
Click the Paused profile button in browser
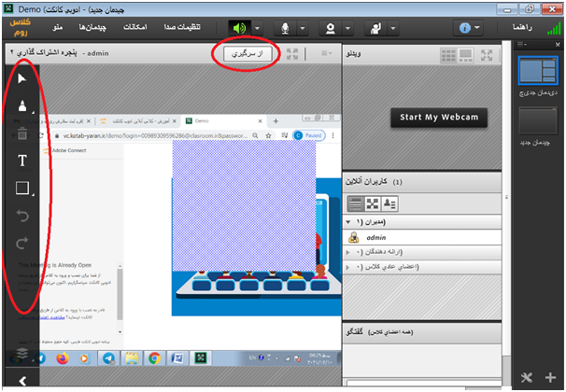[x=308, y=135]
